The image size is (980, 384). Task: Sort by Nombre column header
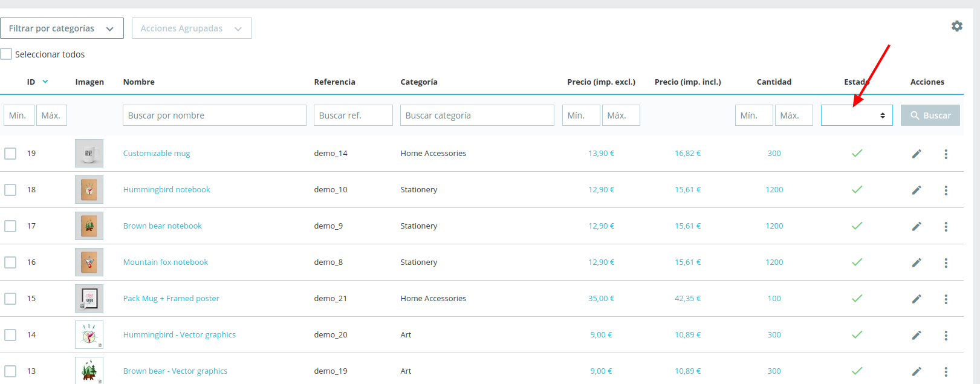coord(139,82)
